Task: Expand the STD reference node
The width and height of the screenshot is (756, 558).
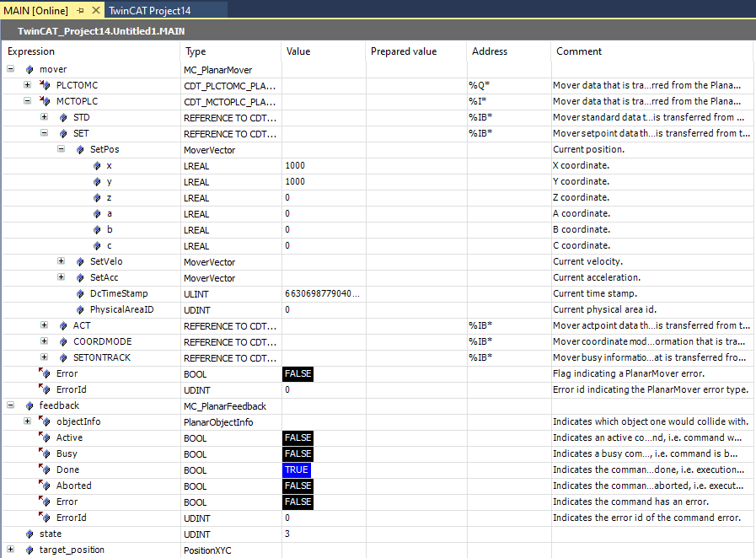Action: (x=45, y=116)
